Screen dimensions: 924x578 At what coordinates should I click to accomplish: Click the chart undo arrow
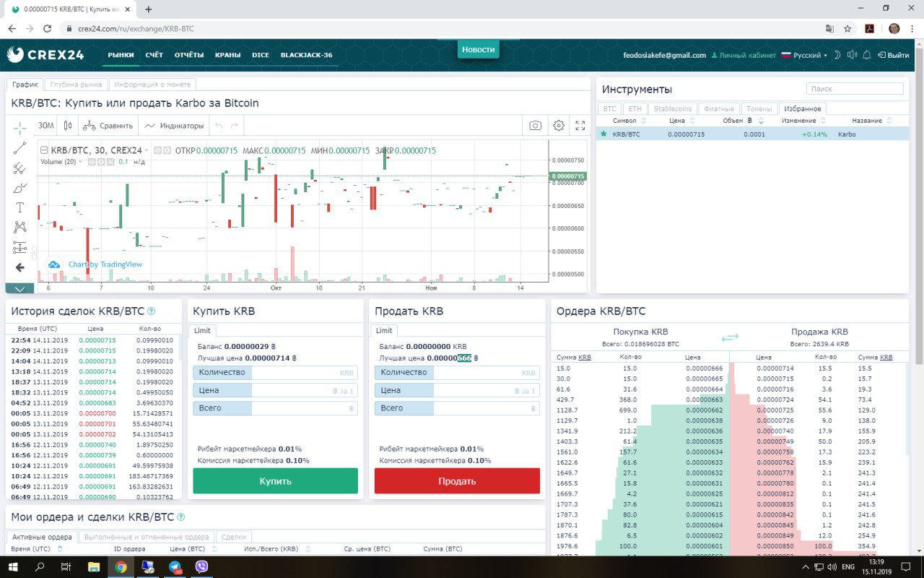point(219,126)
